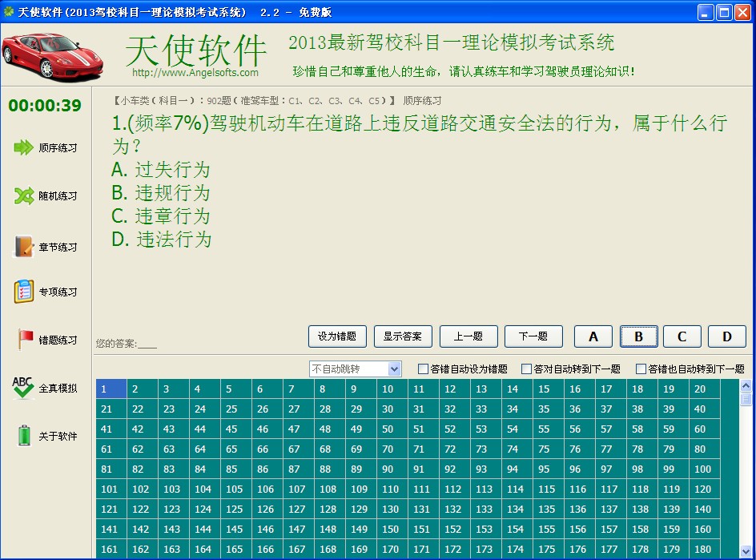756x560 pixels.
Task: Jump to question 66 cell
Action: click(267, 449)
